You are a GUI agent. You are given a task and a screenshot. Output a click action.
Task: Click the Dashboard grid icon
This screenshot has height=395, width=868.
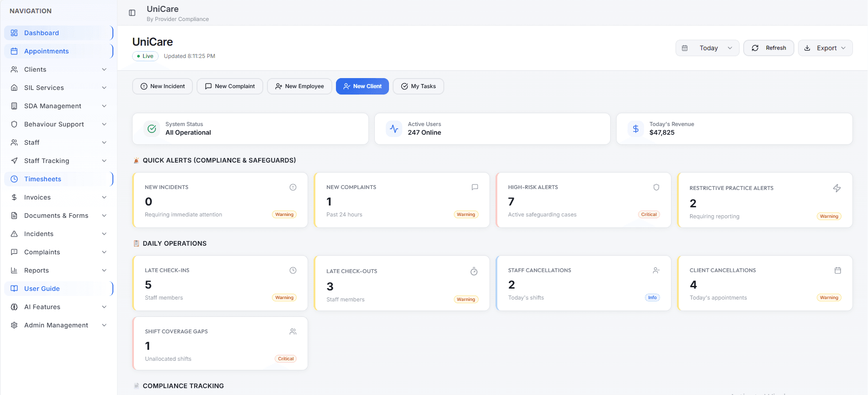point(14,33)
